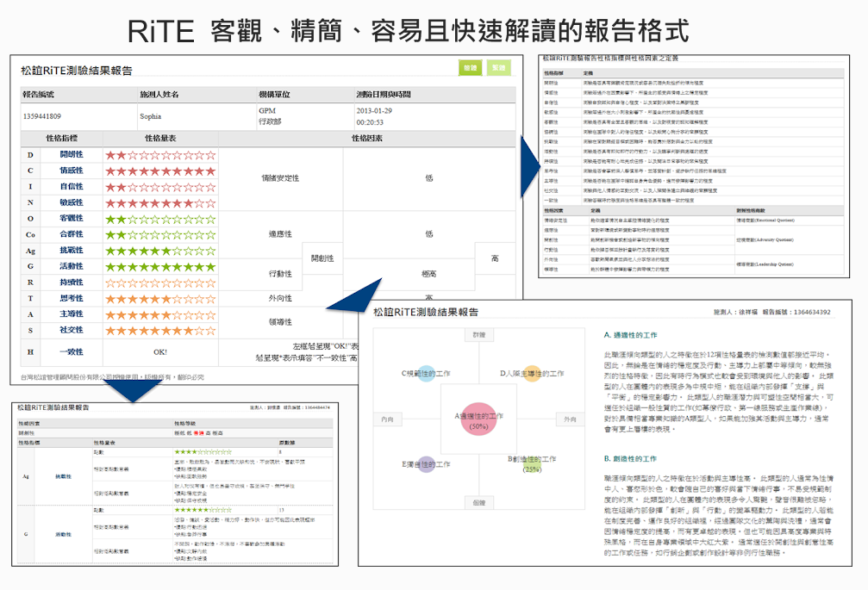Viewport: 868px width, 590px height.
Task: Click the green star rating for 客觀性
Action: 160,220
